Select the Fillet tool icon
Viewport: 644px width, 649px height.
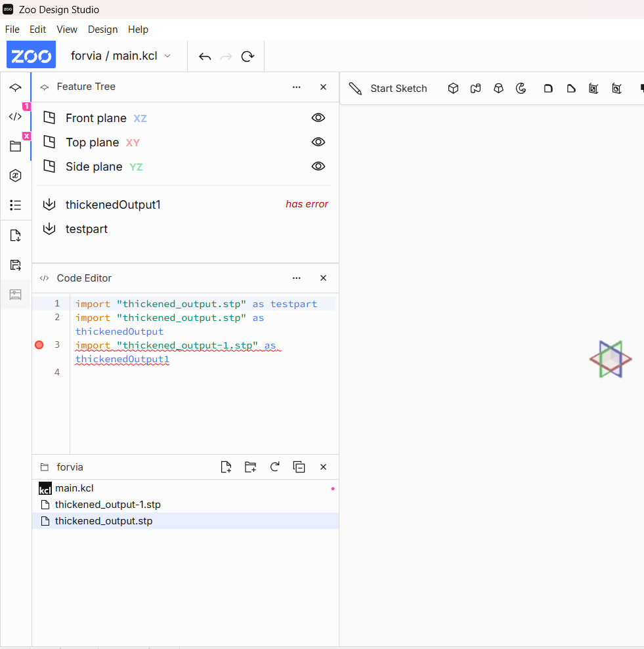pos(548,89)
